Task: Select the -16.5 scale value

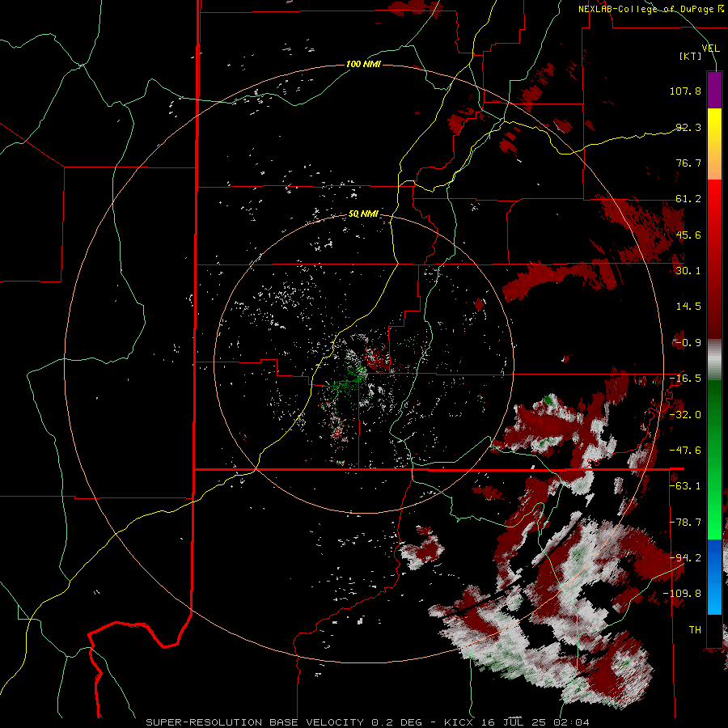Action: 685,379
